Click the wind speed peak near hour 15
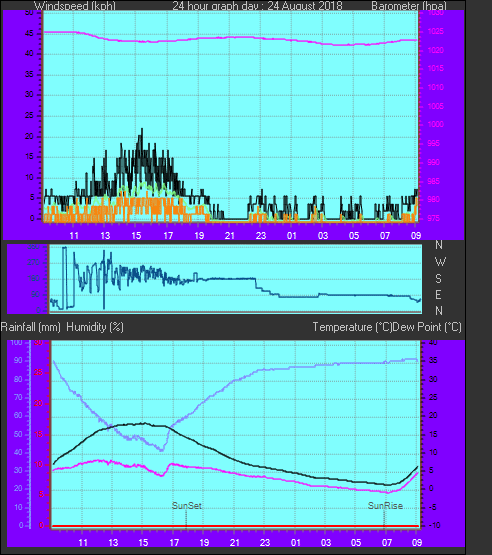Screen dimensions: 492x555 point(142,129)
